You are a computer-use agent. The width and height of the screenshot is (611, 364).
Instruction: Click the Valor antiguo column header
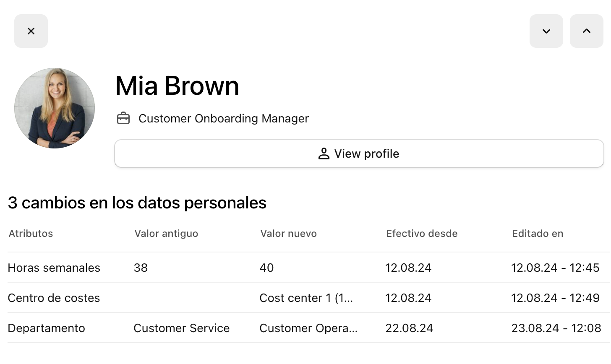tap(166, 234)
